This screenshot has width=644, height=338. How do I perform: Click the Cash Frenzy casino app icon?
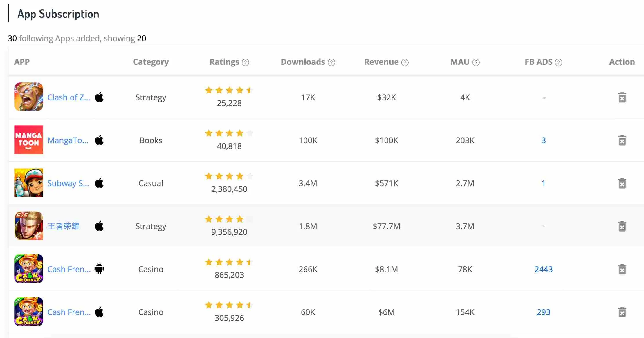(28, 269)
